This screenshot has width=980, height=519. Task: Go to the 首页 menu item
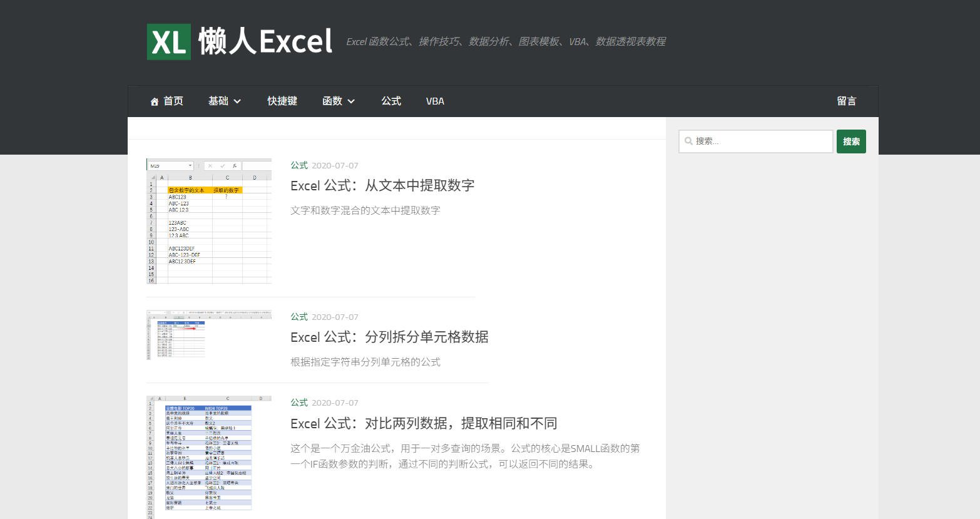pos(173,101)
